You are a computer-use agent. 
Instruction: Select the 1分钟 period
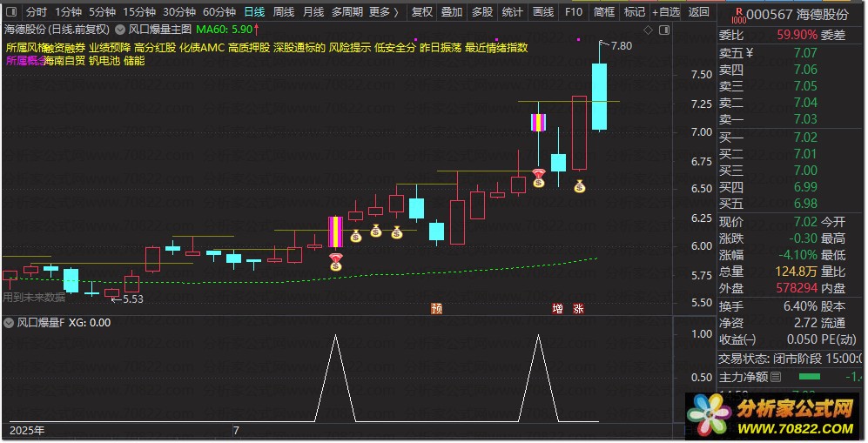69,11
